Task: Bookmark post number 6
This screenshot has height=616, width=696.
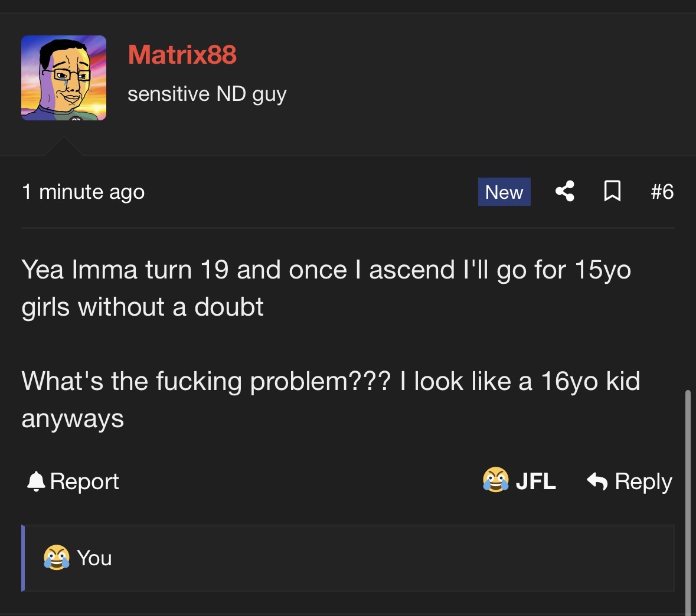Action: click(x=612, y=191)
